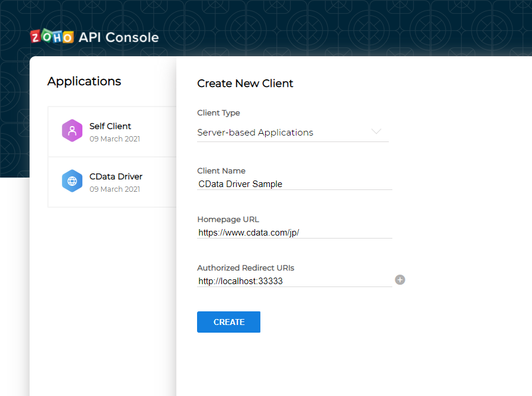Click the Create New Client heading
The image size is (532, 396).
(x=245, y=83)
